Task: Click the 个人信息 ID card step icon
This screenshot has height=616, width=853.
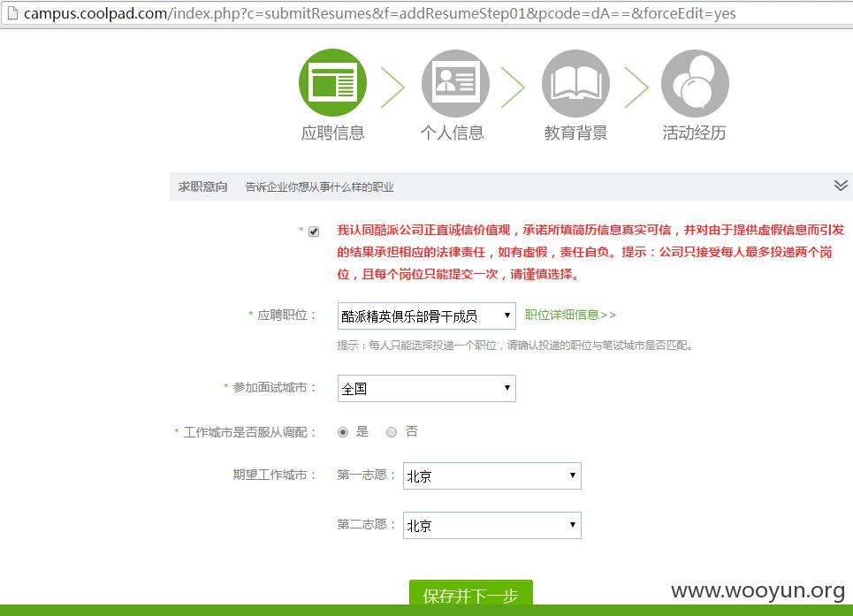Action: (455, 83)
